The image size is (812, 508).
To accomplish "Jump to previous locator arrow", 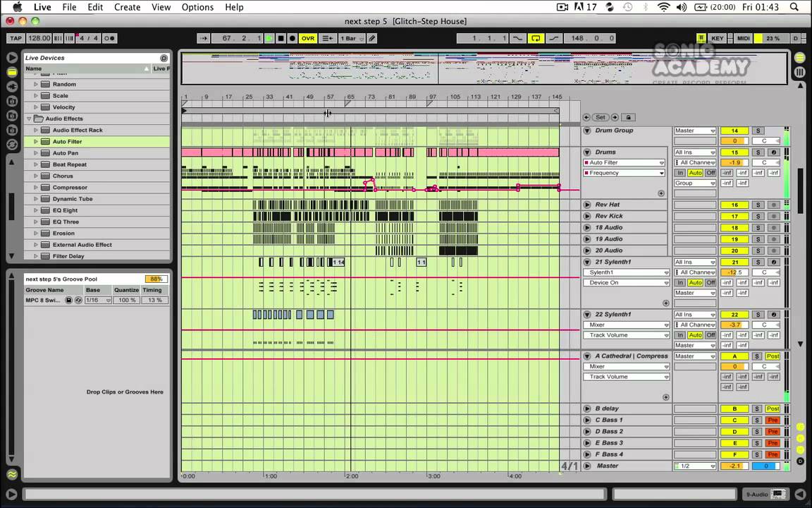I will tap(586, 118).
